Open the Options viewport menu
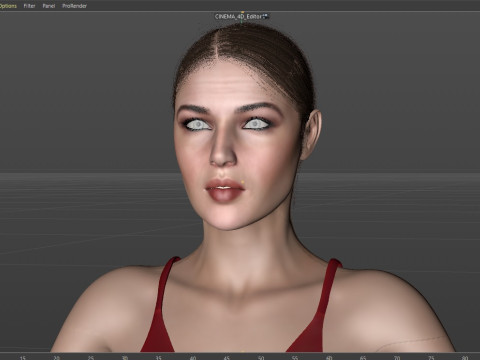Viewport: 480px width, 360px height. (8, 6)
